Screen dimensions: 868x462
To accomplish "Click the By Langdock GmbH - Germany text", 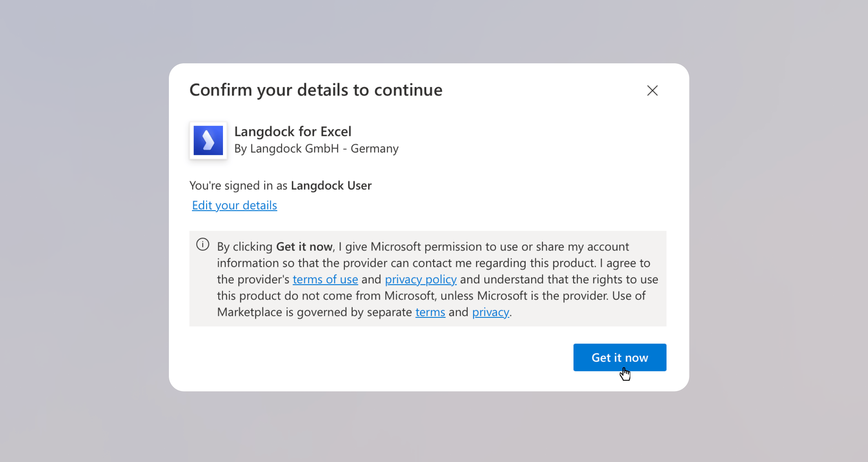I will pyautogui.click(x=317, y=149).
